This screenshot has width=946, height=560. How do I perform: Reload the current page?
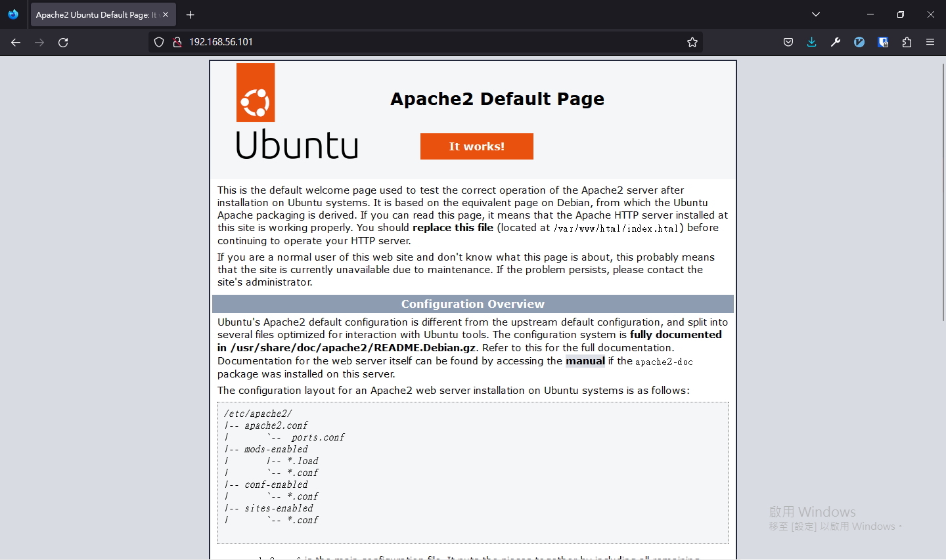click(x=63, y=42)
